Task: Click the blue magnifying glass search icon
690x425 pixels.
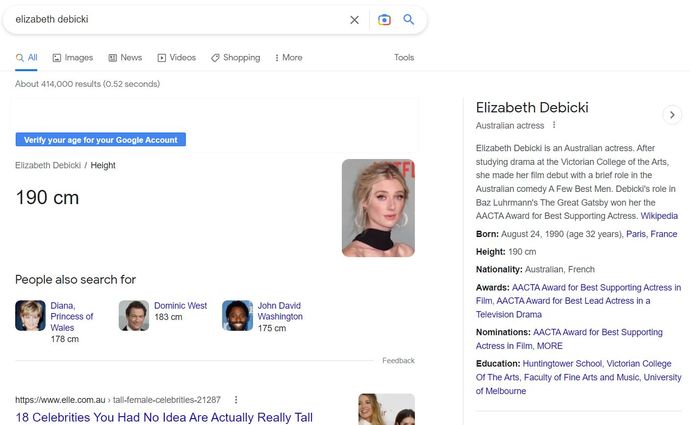Action: point(408,20)
